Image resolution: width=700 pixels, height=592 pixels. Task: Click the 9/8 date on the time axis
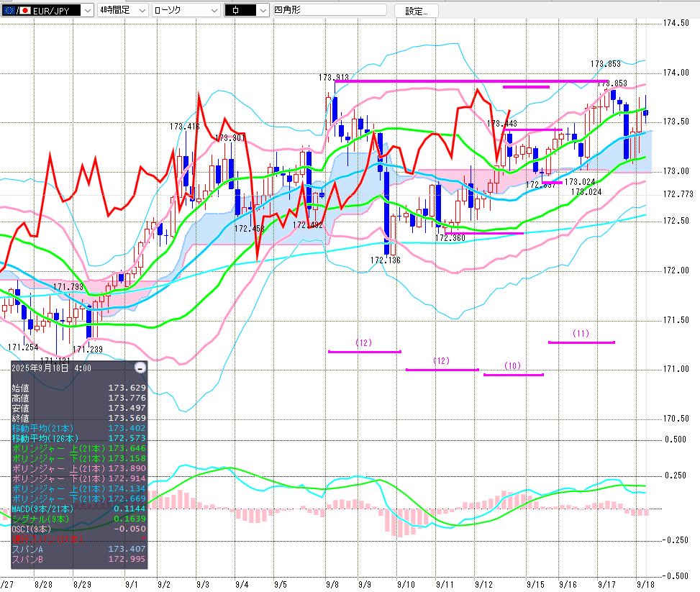tap(332, 585)
